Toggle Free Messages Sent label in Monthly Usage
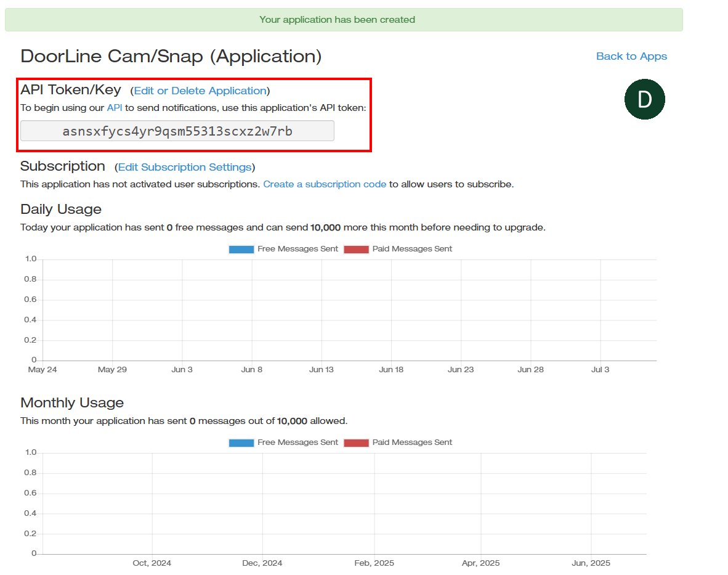The width and height of the screenshot is (728, 575). (297, 442)
